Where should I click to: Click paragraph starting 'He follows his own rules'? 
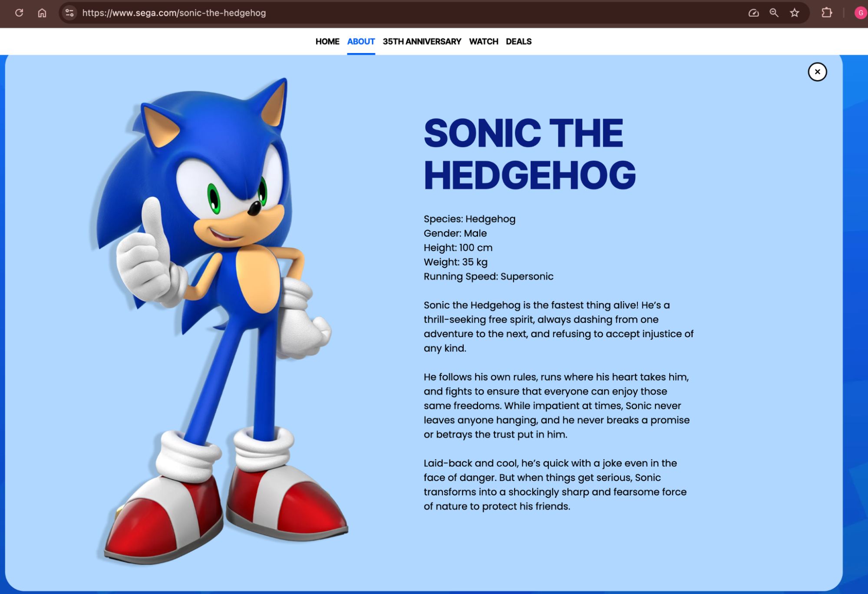coord(557,406)
